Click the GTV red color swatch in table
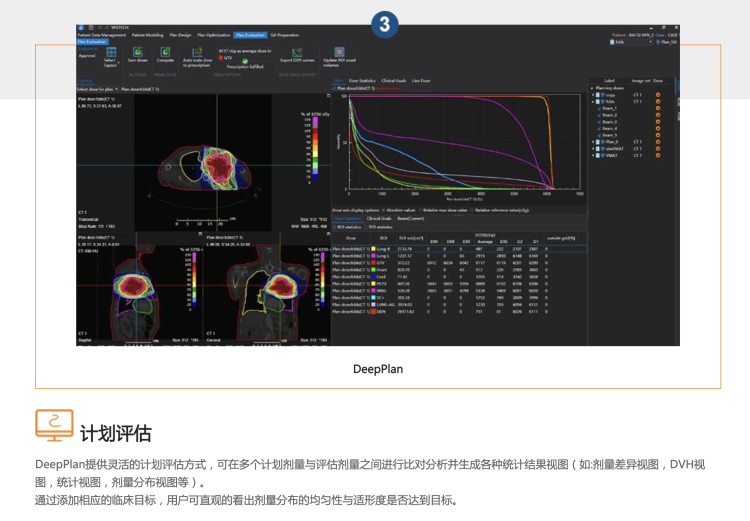Image resolution: width=750 pixels, height=521 pixels. click(x=374, y=263)
